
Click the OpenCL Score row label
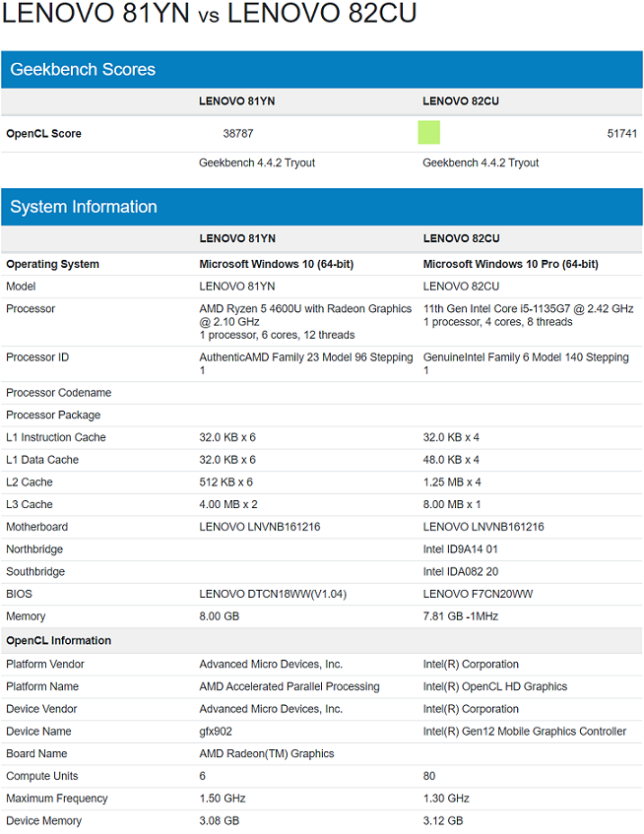click(x=43, y=134)
